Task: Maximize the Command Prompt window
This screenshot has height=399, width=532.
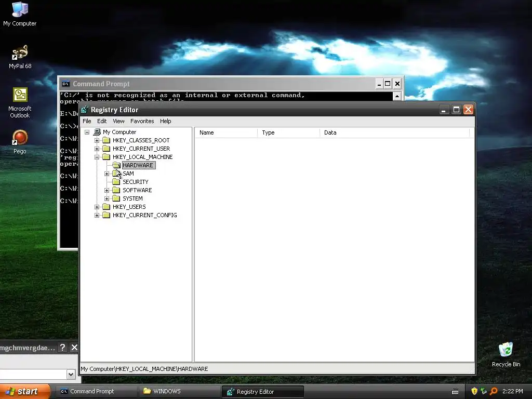Action: [388, 84]
